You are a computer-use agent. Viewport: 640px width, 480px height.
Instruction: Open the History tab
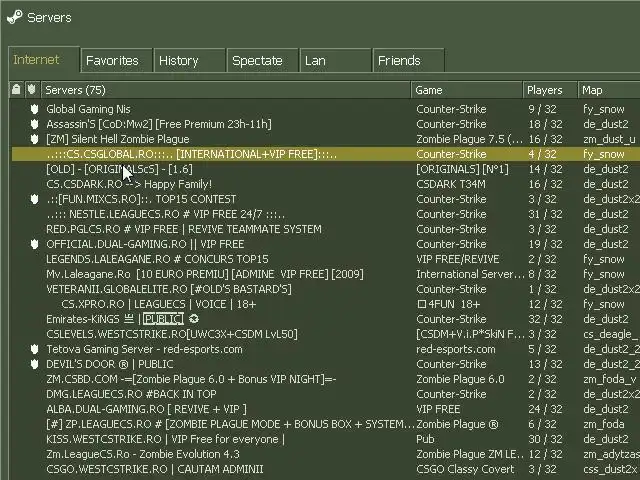189,60
